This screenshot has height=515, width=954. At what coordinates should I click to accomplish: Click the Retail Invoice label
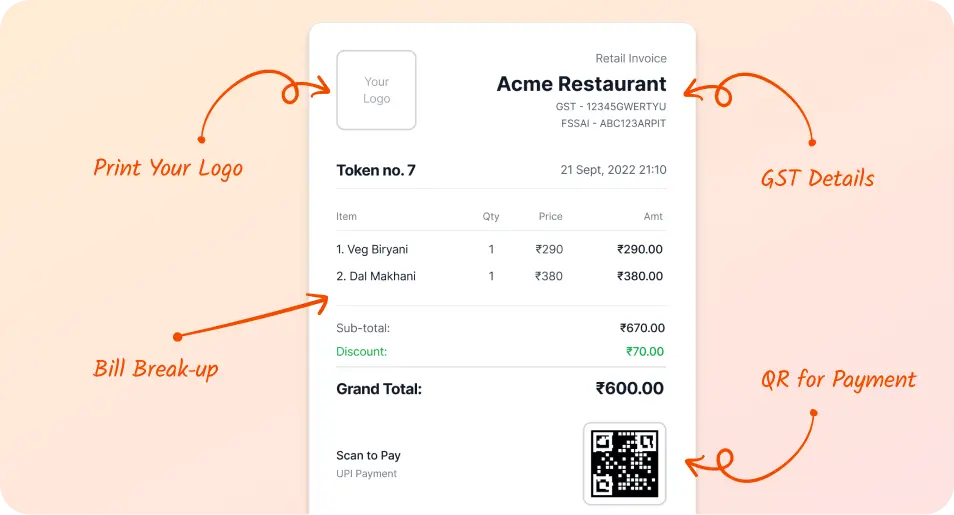click(630, 59)
